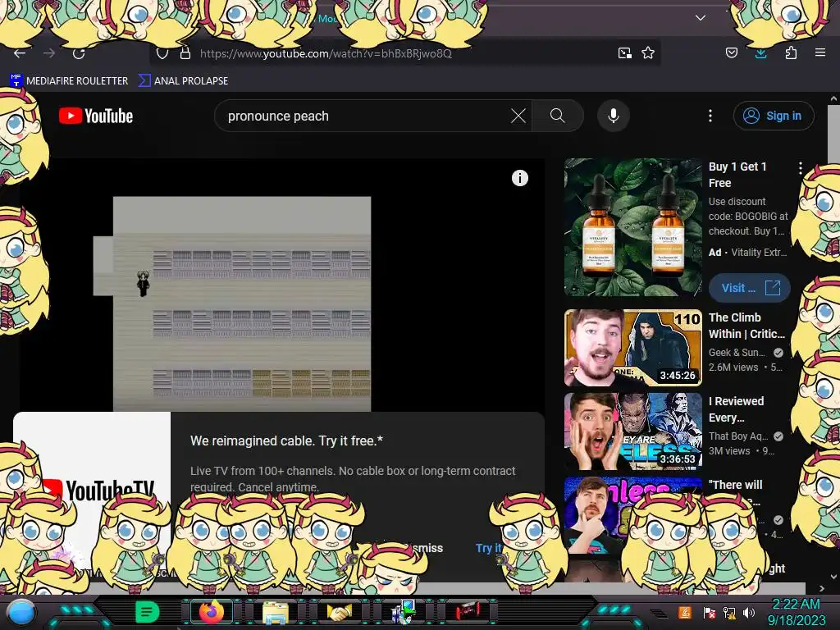Open the Vitality essential oil ad thumbnail

tap(632, 227)
